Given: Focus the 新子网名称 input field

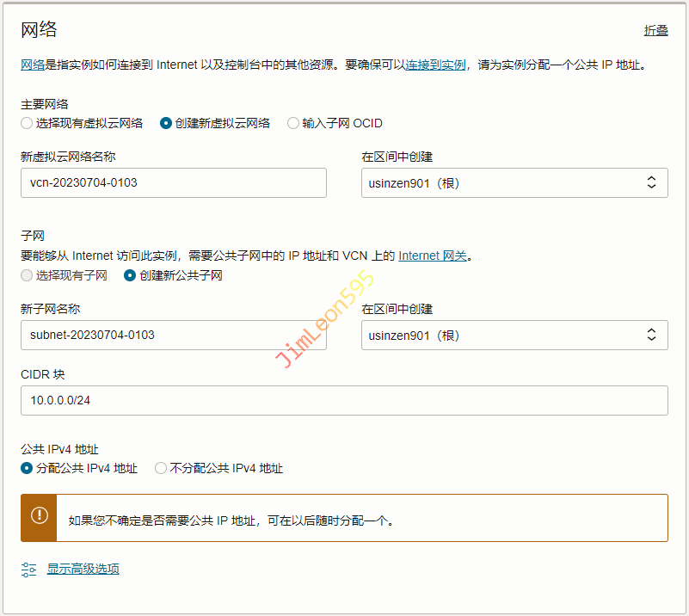Looking at the screenshot, I should (x=173, y=335).
